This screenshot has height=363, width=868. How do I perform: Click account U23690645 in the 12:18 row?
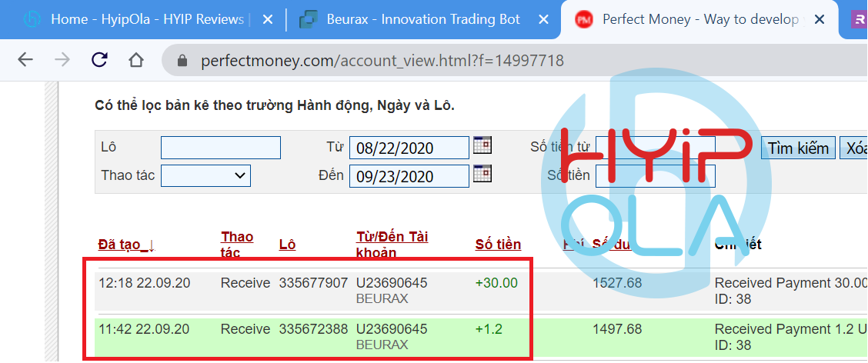point(392,283)
